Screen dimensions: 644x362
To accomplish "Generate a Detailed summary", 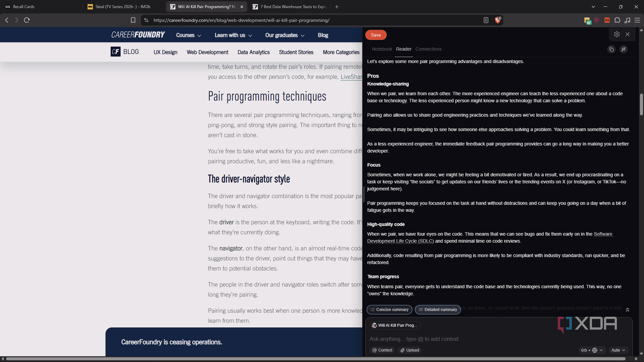I will [x=438, y=310].
